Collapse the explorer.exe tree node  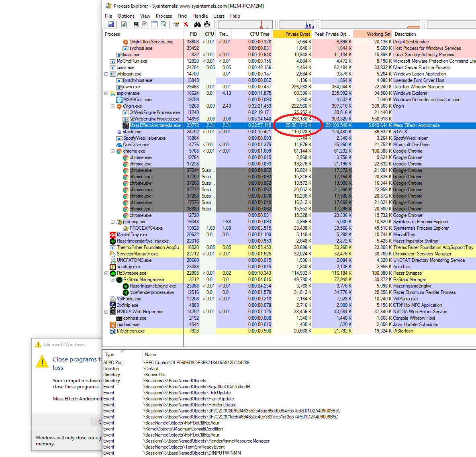click(x=106, y=94)
